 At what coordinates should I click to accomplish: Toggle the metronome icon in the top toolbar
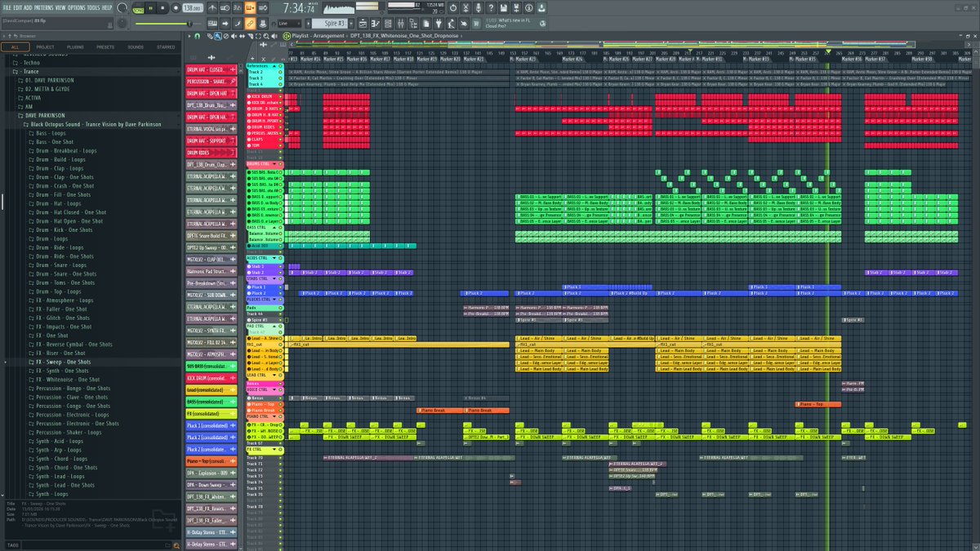point(212,7)
